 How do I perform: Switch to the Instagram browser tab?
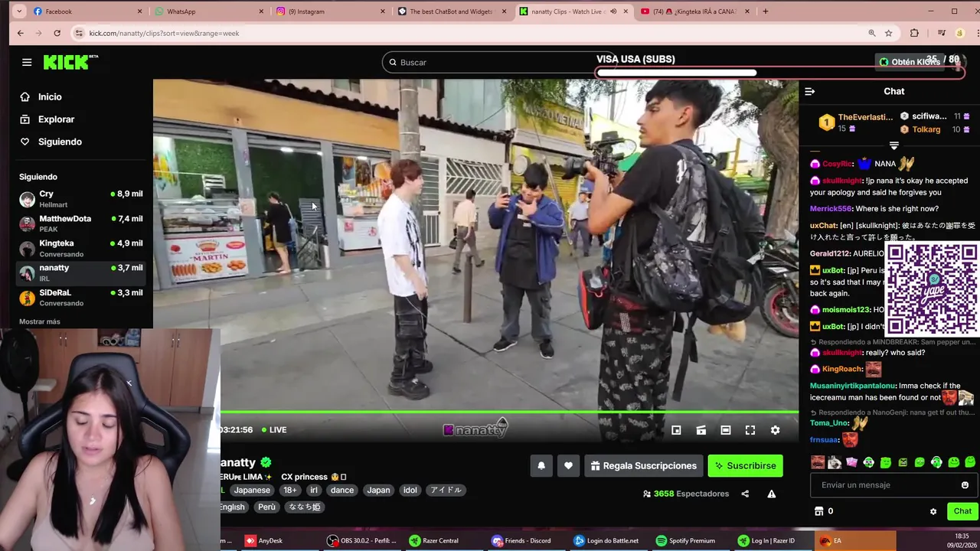point(329,11)
